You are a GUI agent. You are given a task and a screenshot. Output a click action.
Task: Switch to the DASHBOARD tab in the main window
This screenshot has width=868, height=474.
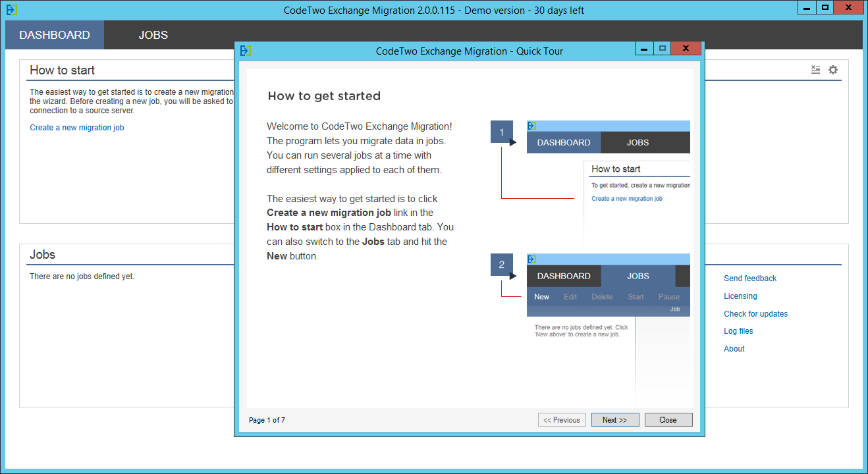pyautogui.click(x=55, y=35)
